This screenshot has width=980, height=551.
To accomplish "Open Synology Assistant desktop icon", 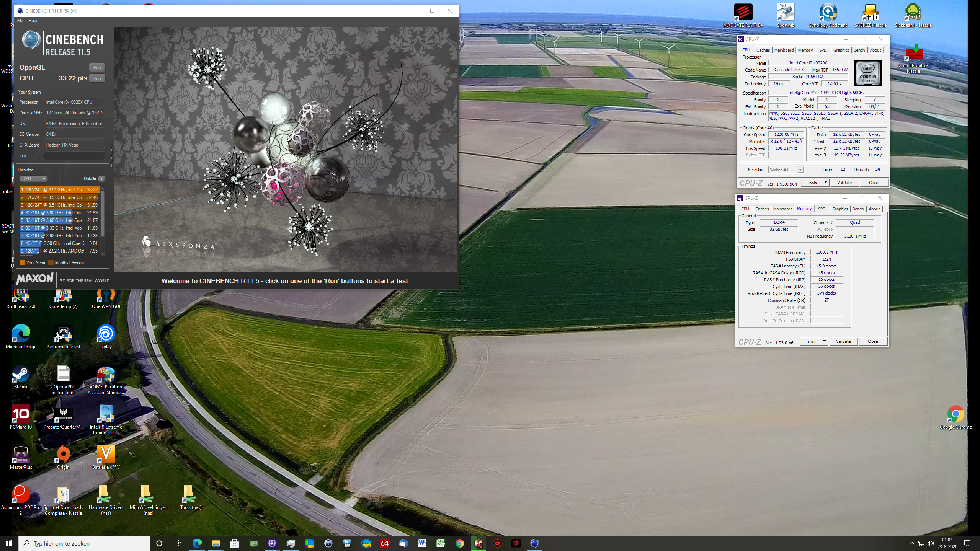I will click(828, 15).
